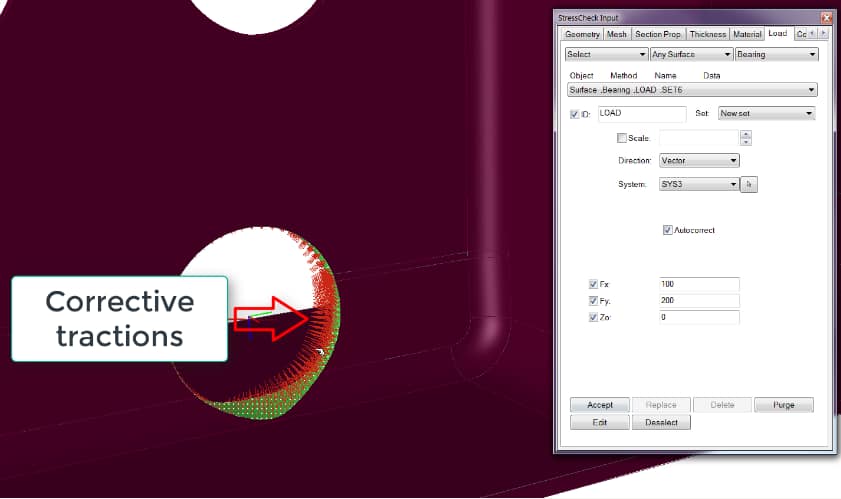
Task: Uncheck the Fy force component checkbox
Action: pos(594,301)
